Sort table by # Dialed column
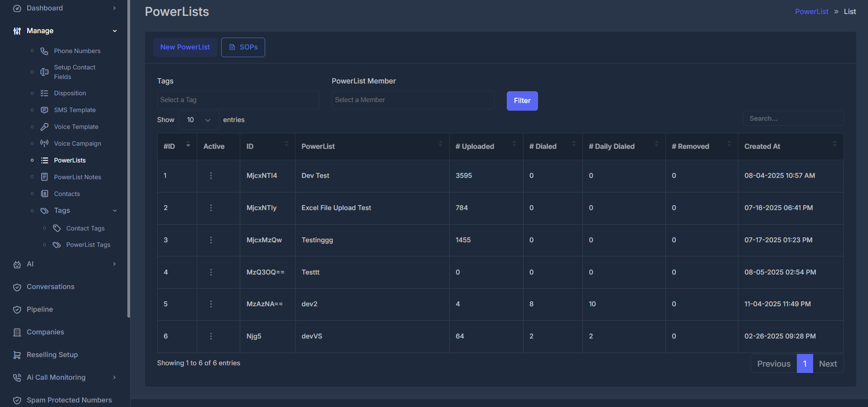Screen dimensions: 868x407 click(553, 146)
